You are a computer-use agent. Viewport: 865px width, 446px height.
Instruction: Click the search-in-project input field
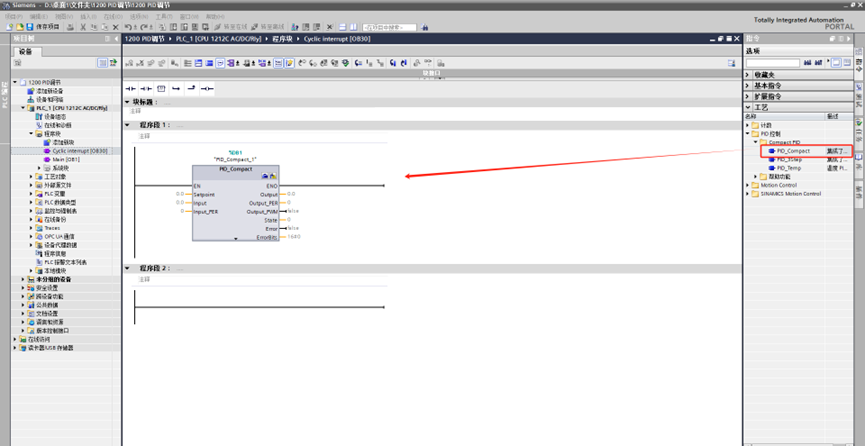[x=389, y=27]
